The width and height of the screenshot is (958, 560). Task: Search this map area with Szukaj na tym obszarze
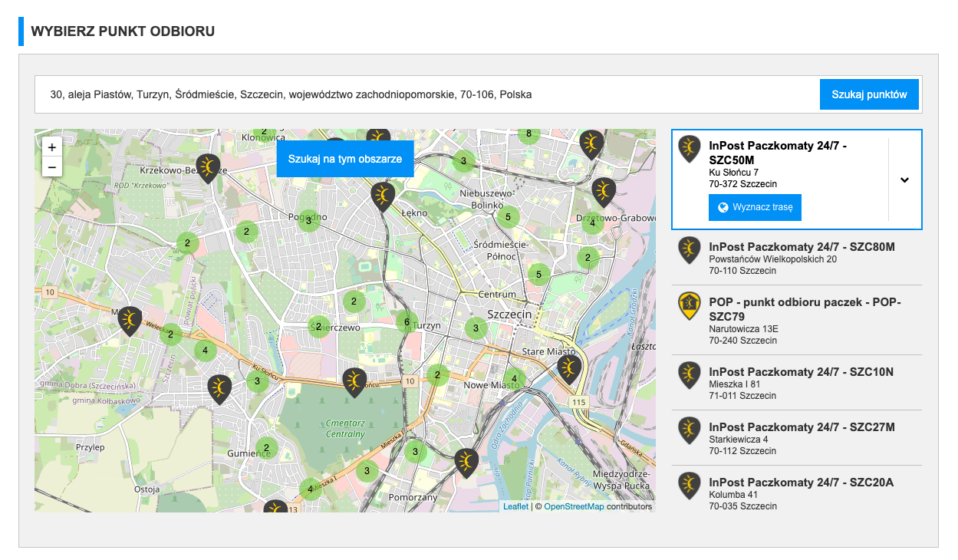click(345, 159)
